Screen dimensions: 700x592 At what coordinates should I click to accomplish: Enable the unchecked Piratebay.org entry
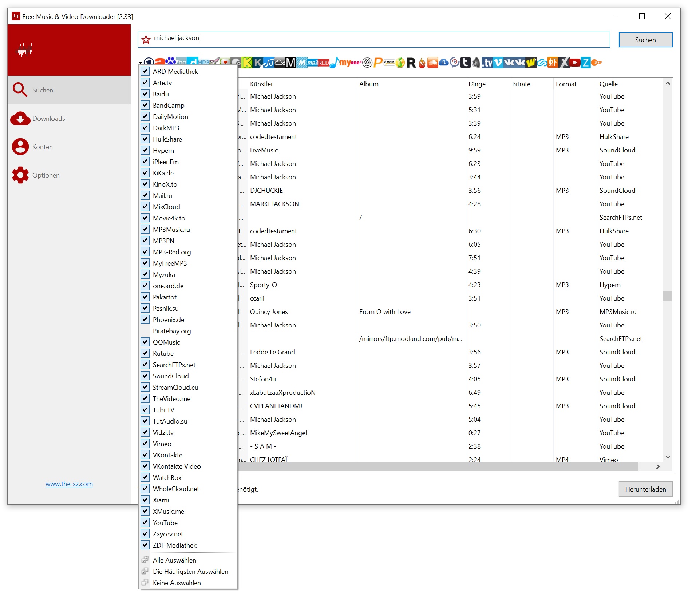[x=188, y=331]
